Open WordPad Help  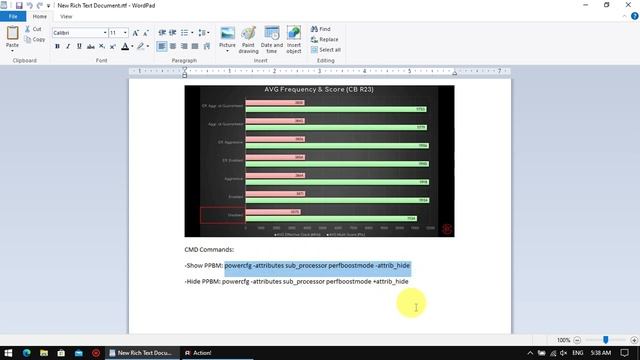pos(635,16)
